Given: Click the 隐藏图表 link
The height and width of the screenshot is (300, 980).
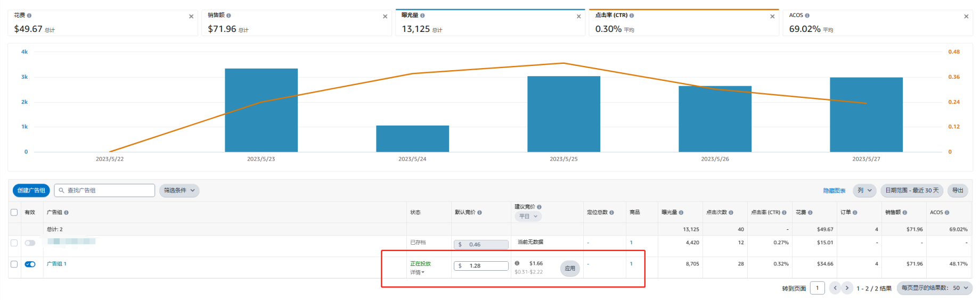Looking at the screenshot, I should [834, 190].
